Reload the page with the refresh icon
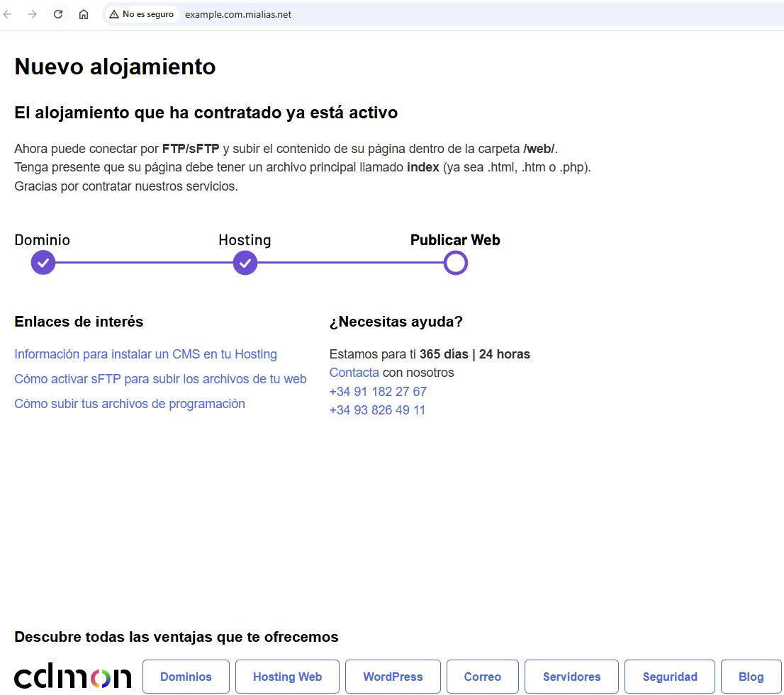The image size is (784, 695). tap(58, 14)
